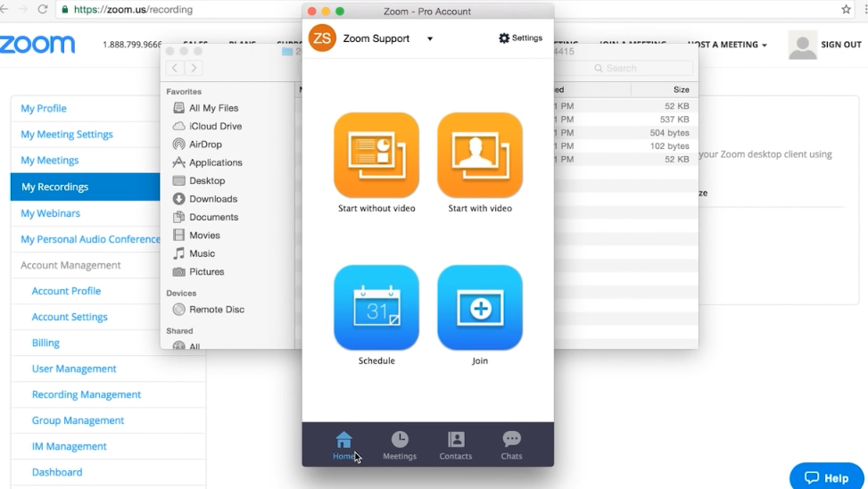Expand the Zoom Support profile dropdown
The image size is (868, 489).
(x=430, y=39)
